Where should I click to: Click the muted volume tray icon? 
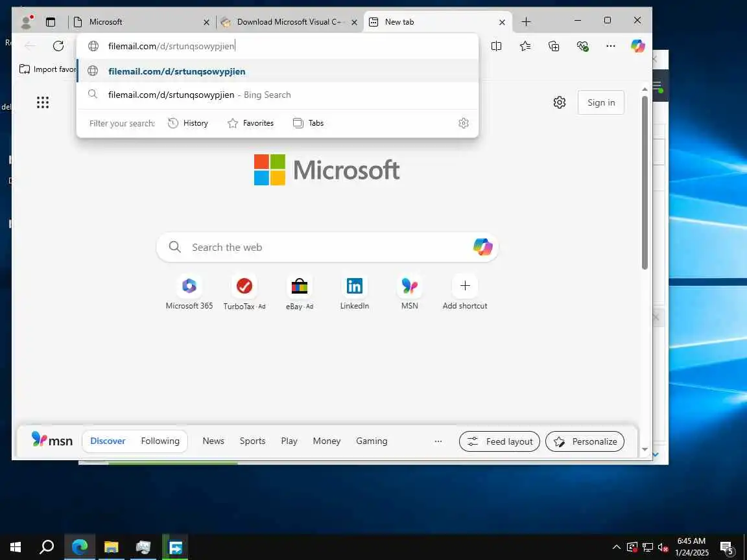(663, 547)
